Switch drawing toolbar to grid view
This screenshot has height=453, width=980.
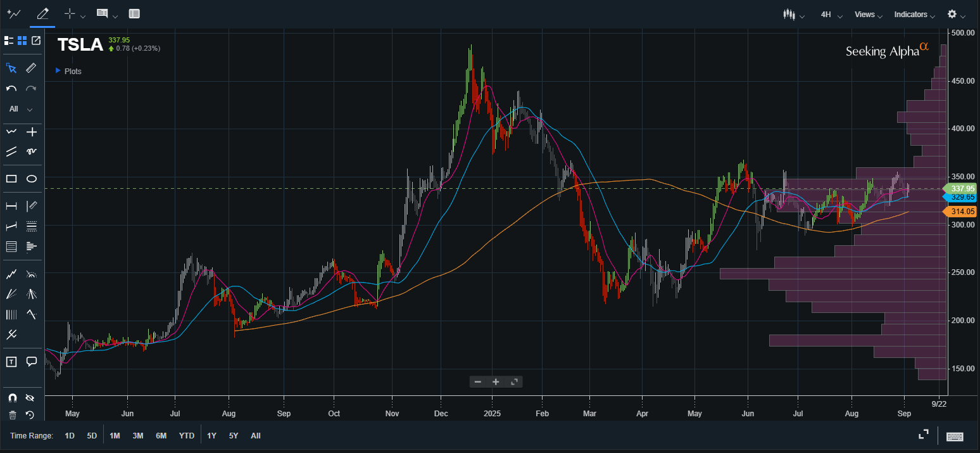pos(22,41)
